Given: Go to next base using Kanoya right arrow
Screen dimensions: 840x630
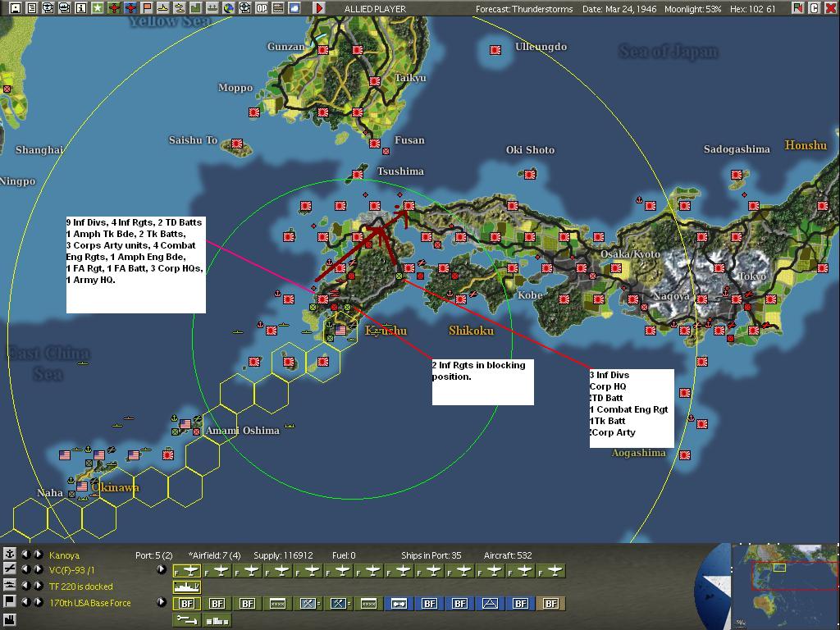Looking at the screenshot, I should [x=38, y=555].
